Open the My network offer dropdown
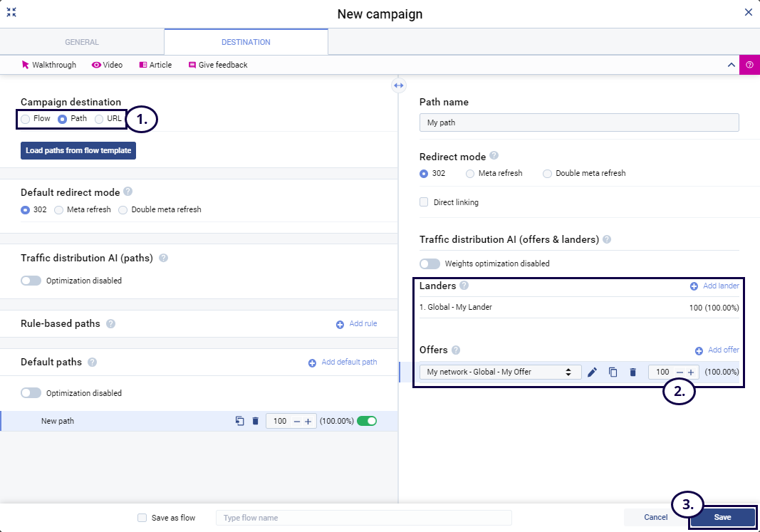The height and width of the screenshot is (532, 760). click(x=500, y=372)
